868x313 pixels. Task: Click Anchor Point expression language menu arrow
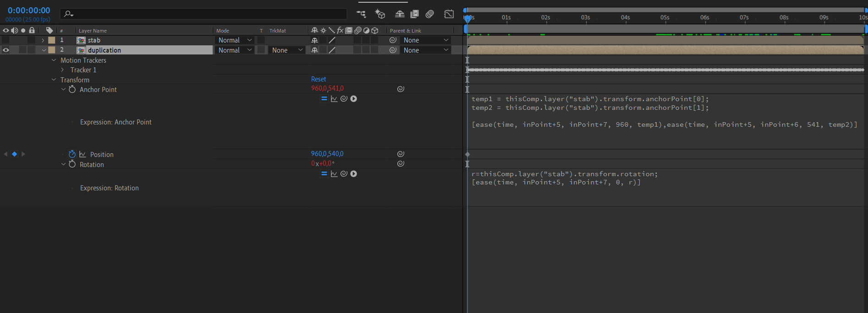coord(353,99)
